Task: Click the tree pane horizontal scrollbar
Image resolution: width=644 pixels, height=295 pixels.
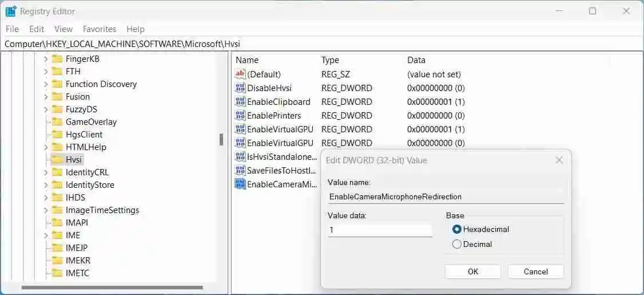Action: click(x=112, y=288)
